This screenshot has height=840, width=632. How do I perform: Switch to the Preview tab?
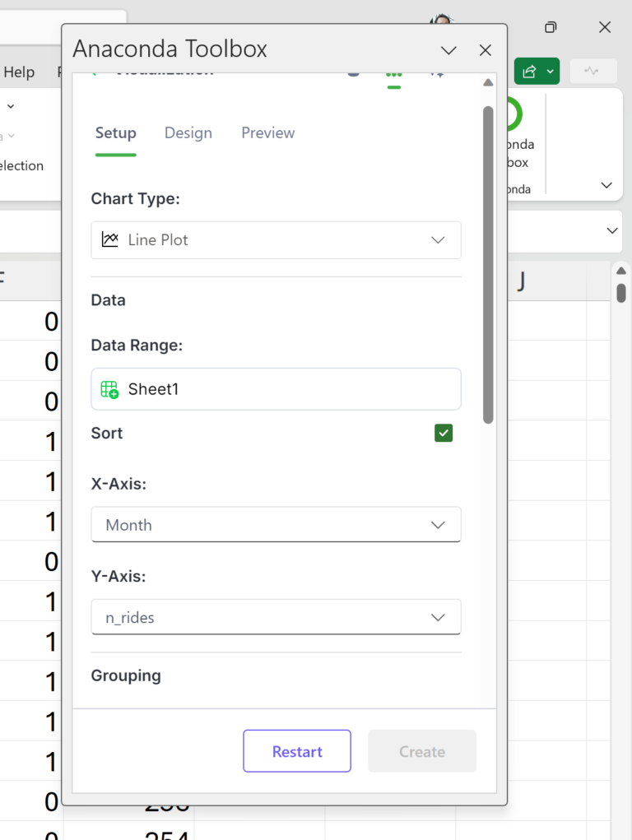pyautogui.click(x=267, y=133)
